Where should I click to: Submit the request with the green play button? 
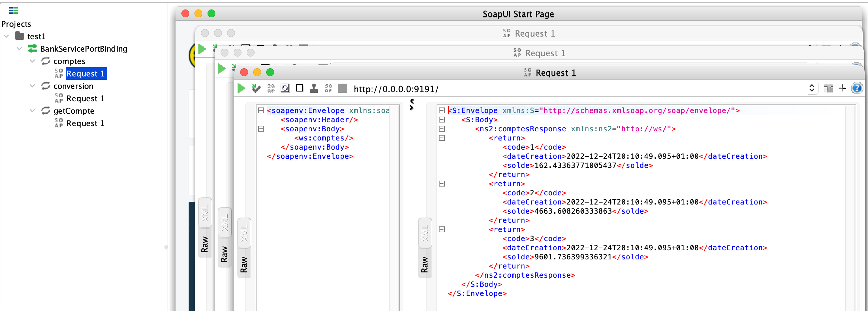pyautogui.click(x=241, y=89)
